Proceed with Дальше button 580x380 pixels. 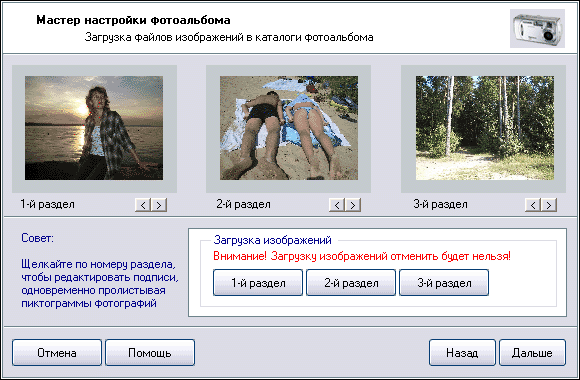coord(532,353)
